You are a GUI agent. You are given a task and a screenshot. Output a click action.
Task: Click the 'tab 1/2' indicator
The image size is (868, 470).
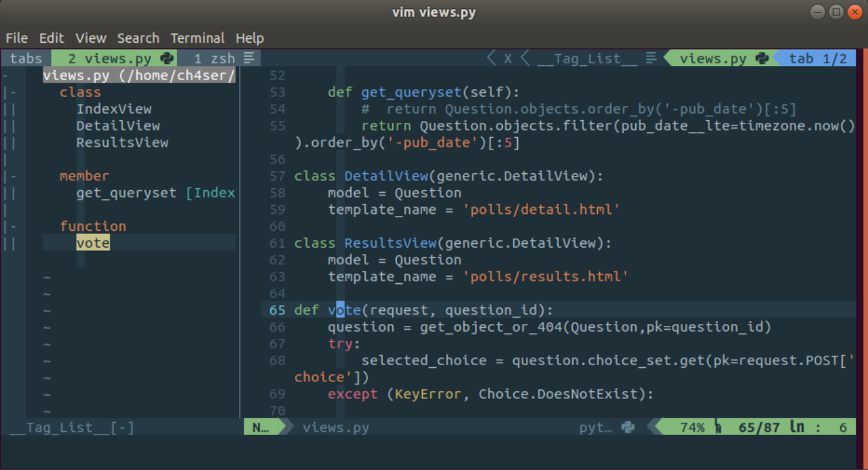pos(818,59)
